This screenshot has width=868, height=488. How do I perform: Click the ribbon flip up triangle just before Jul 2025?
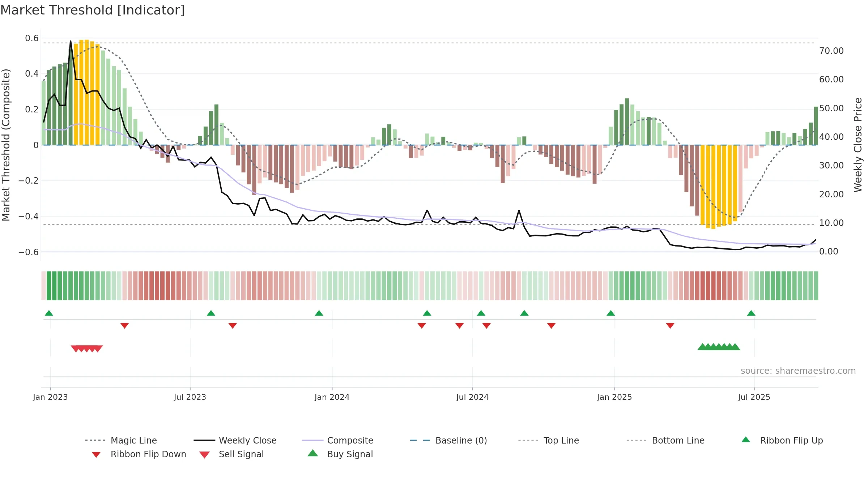pos(751,313)
